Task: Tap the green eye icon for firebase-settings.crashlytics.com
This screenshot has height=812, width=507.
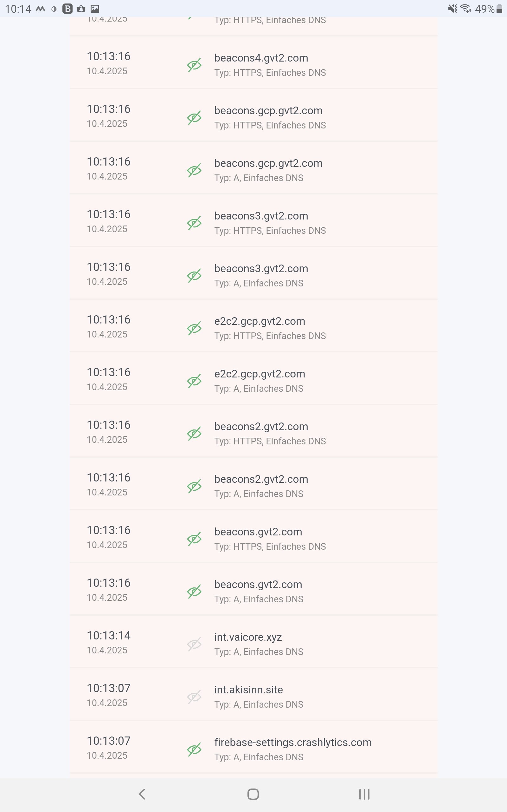Action: tap(194, 749)
